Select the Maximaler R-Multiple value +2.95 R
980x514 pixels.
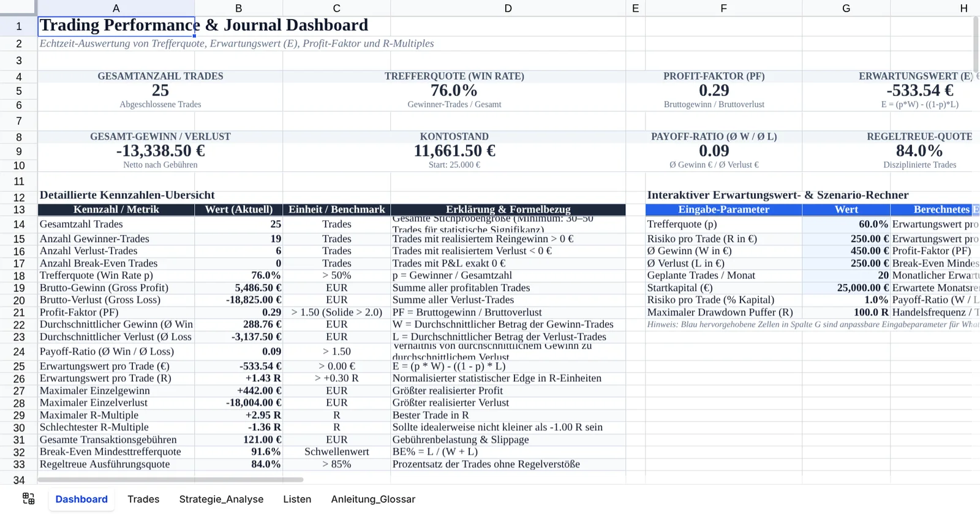(238, 415)
